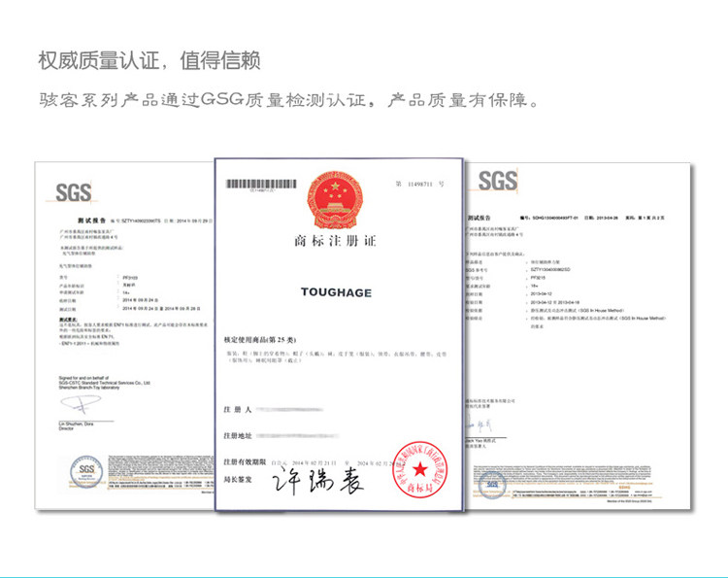Image resolution: width=728 pixels, height=578 pixels.
Task: Click the SGS logo on left report
Action: tap(74, 192)
